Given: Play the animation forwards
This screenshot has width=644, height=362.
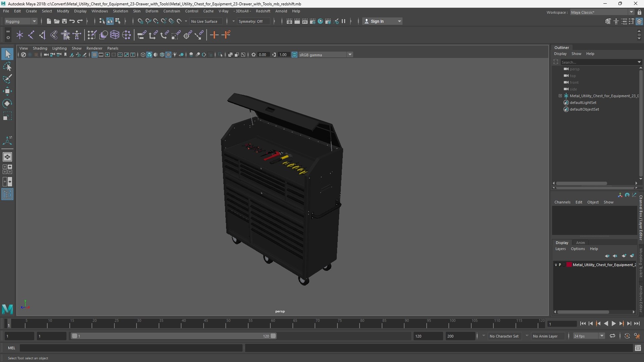Looking at the screenshot, I should 613,323.
